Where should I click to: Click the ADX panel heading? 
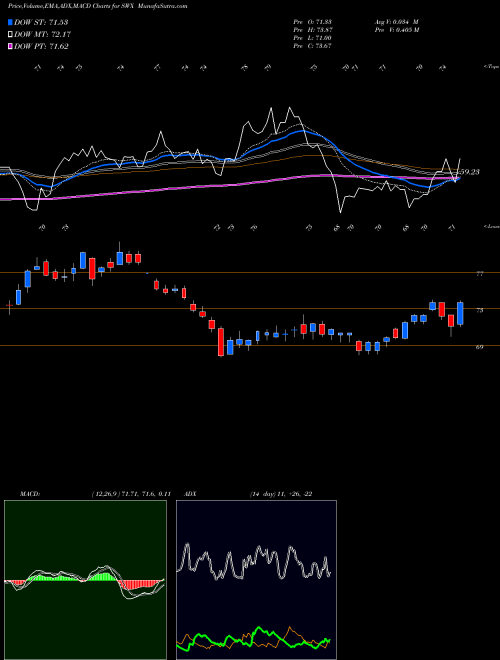[191, 494]
